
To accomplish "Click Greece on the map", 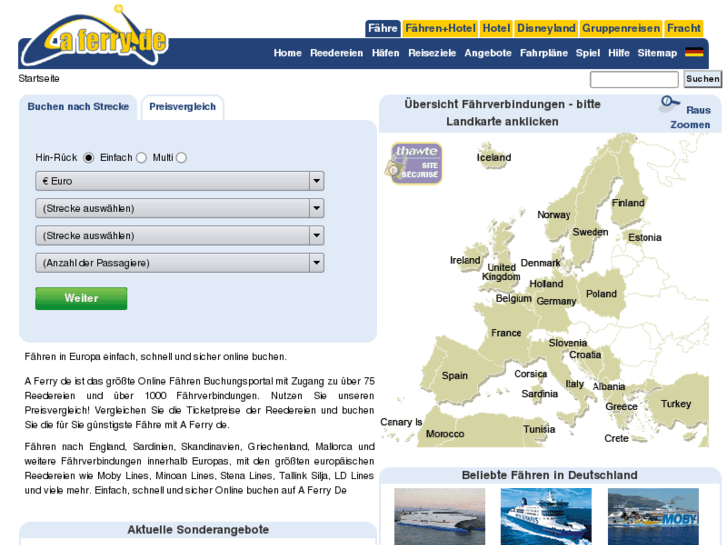I will tap(621, 407).
